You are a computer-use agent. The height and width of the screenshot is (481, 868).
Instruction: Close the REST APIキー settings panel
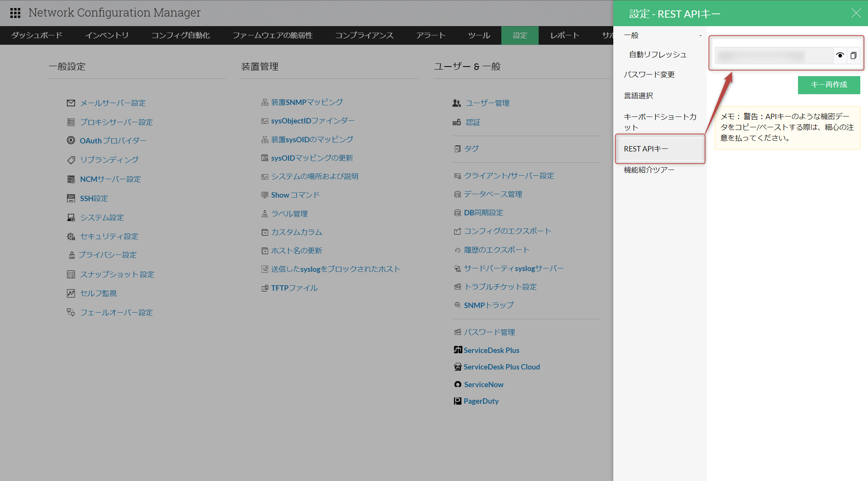pyautogui.click(x=856, y=13)
